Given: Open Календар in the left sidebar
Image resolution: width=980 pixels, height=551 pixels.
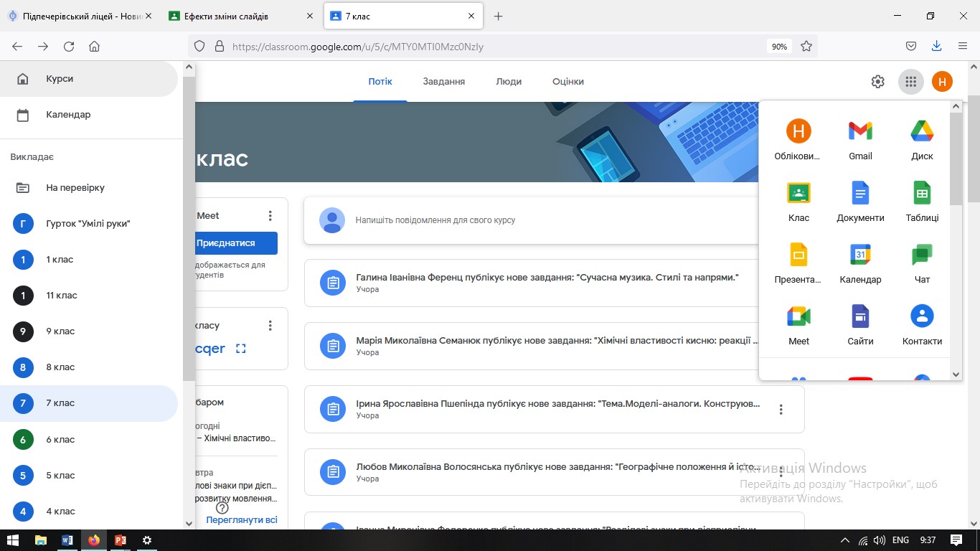Looking at the screenshot, I should coord(89,115).
